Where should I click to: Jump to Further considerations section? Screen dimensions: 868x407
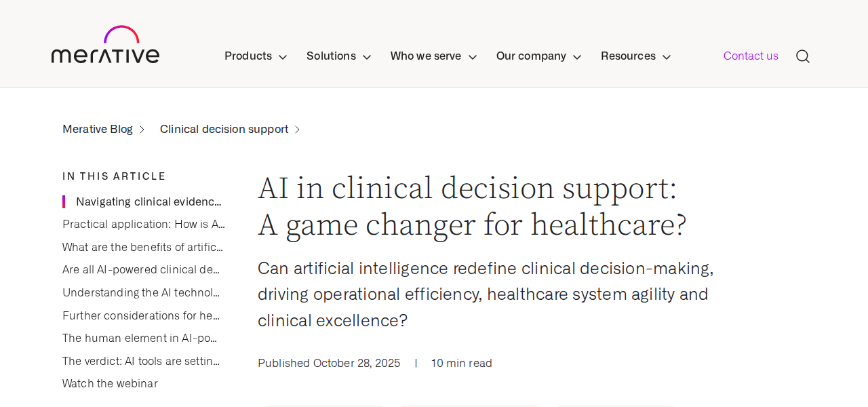tap(141, 315)
